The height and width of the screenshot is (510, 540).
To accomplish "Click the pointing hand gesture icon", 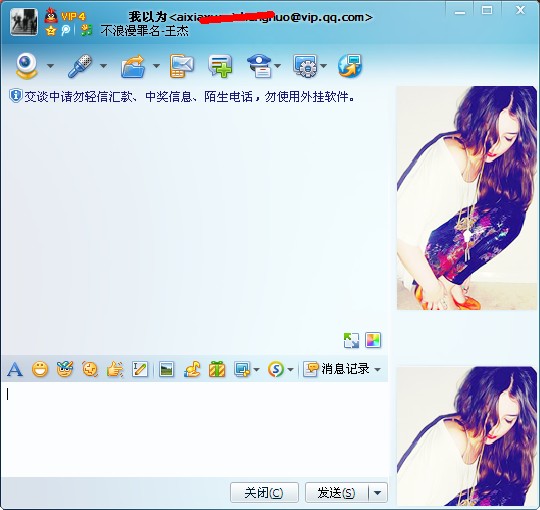I will (x=115, y=370).
